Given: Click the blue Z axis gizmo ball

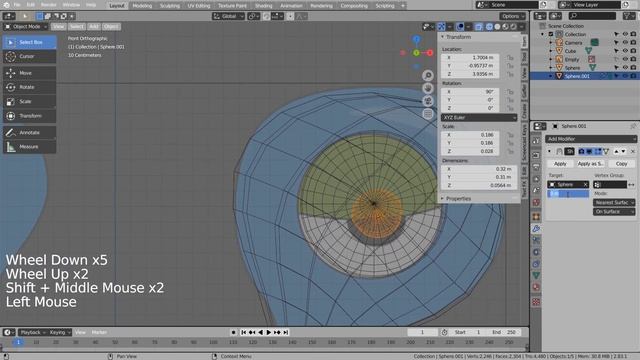Looking at the screenshot, I should 416,39.
